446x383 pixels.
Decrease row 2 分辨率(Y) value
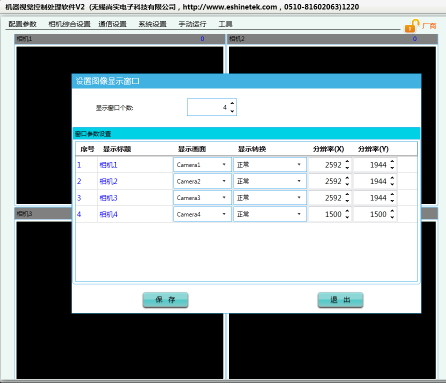tap(392, 185)
